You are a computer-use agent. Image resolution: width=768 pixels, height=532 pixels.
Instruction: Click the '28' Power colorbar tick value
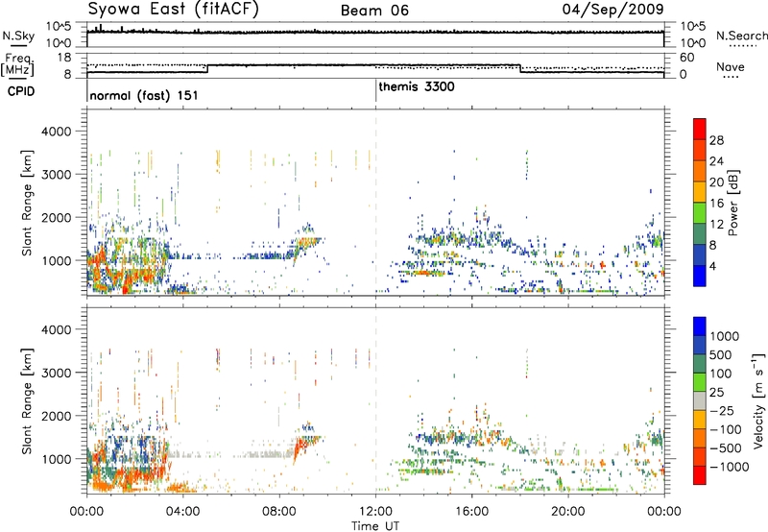pos(716,140)
